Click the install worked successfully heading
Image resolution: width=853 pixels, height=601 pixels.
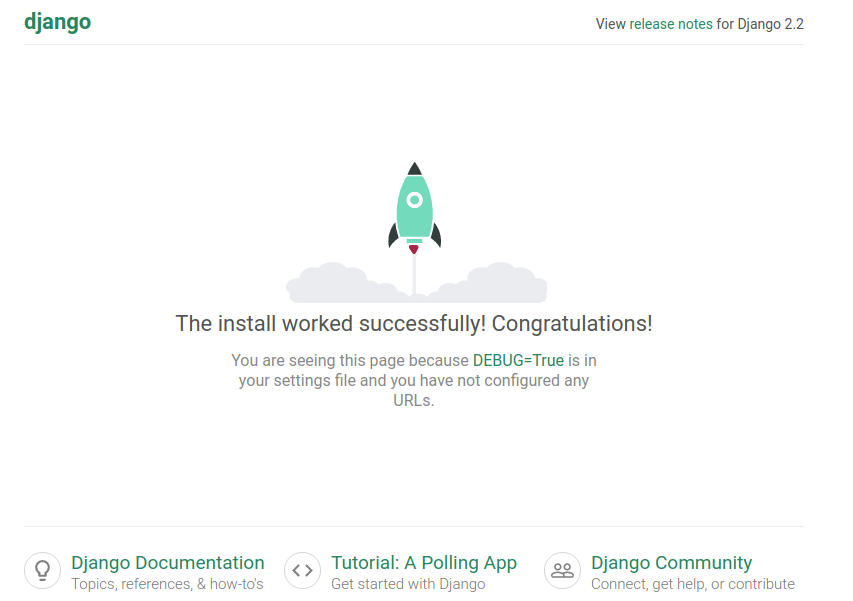pos(414,324)
